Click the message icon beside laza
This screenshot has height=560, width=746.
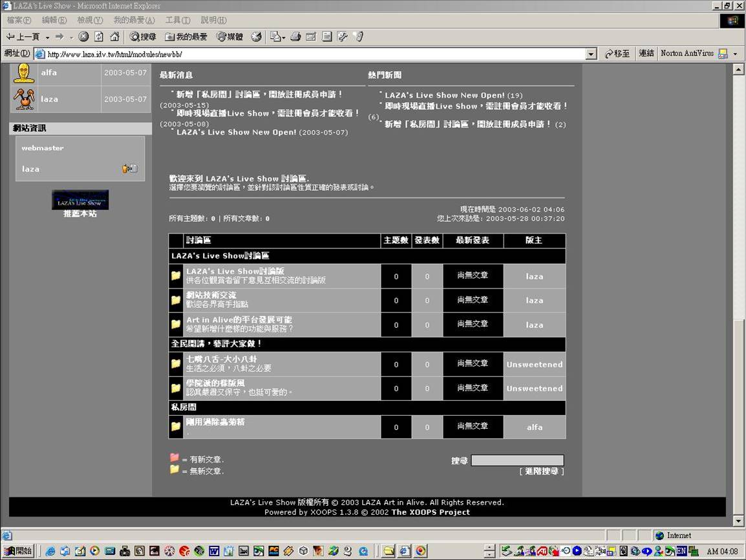[129, 168]
